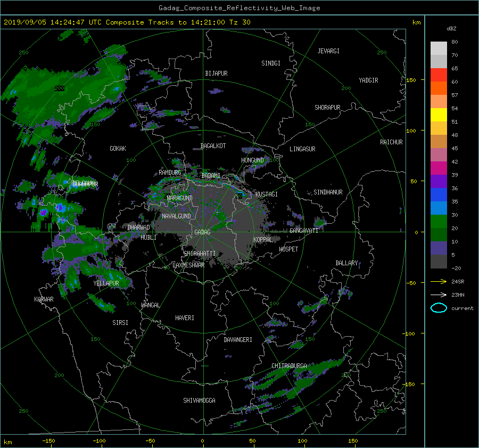
Task: Click the HUNGUND city label
Action: (252, 160)
